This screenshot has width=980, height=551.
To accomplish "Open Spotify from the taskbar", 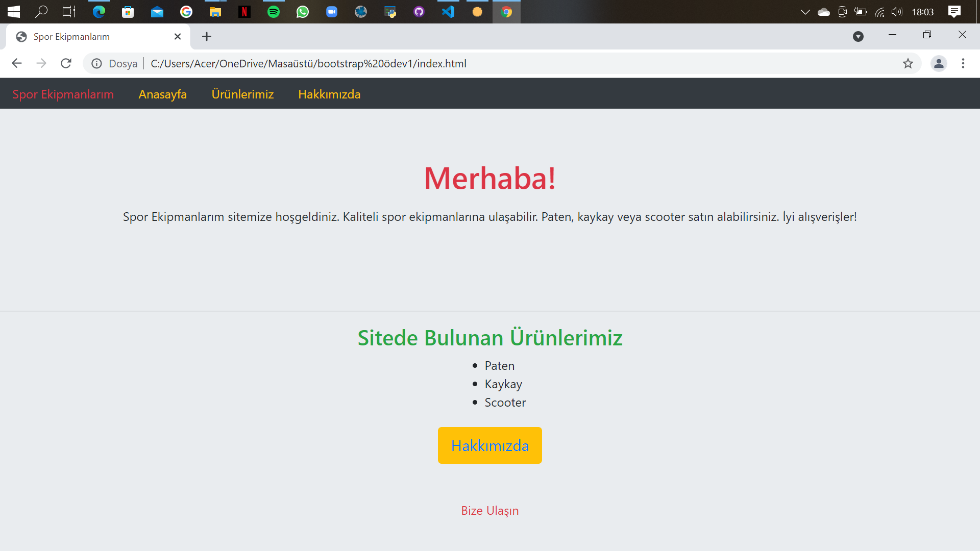I will (274, 11).
